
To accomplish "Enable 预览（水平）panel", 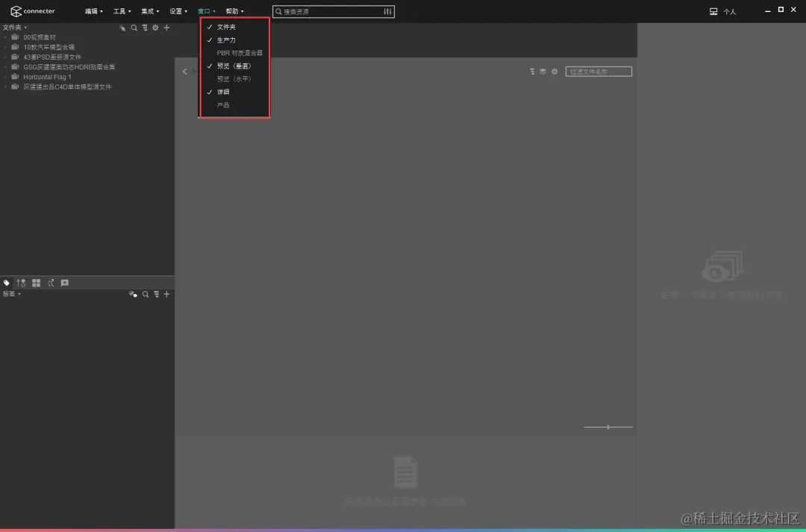I will pos(234,78).
